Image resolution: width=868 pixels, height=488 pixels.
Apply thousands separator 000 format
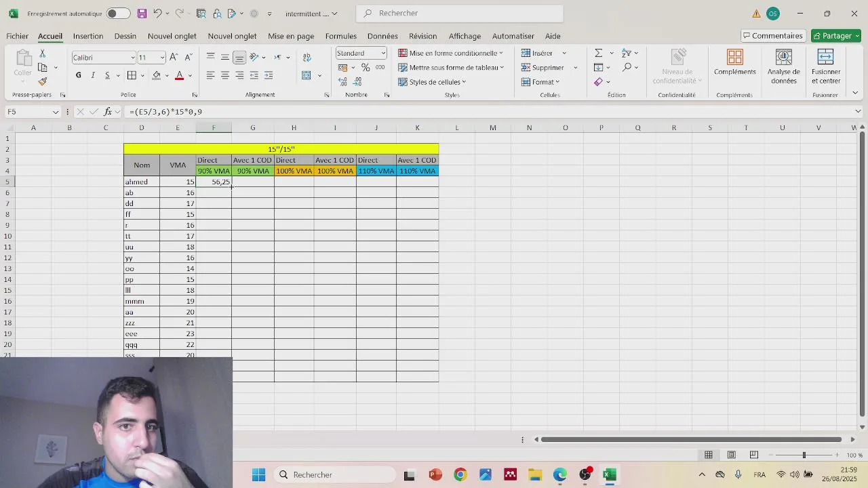pos(380,67)
